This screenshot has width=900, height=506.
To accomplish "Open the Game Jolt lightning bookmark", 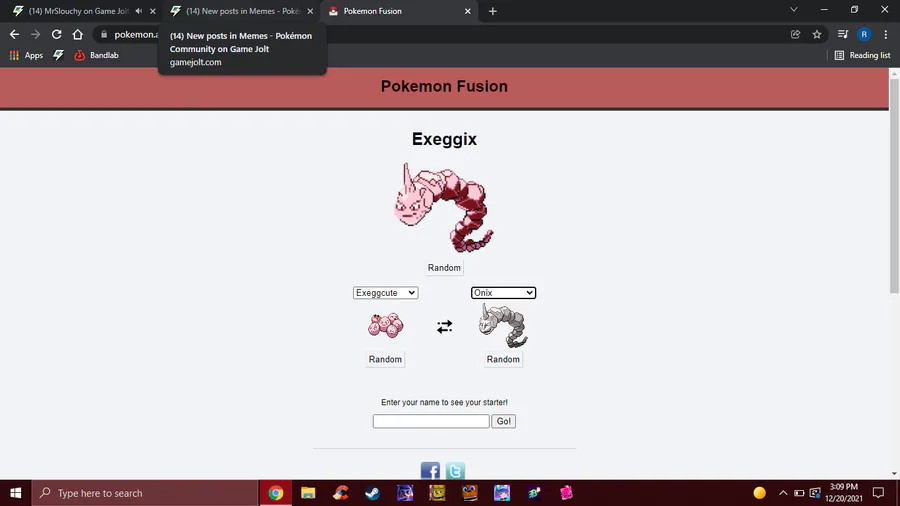I will coord(59,55).
